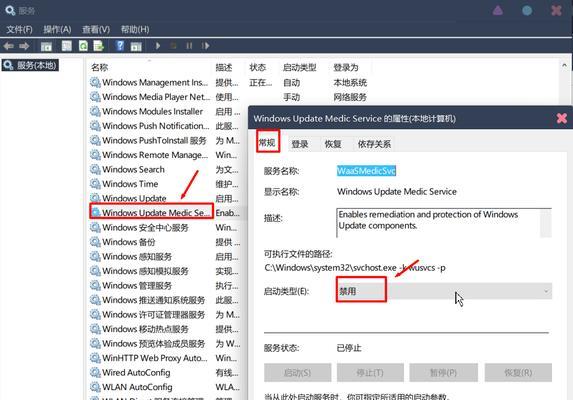Click the show/hide action pane icon
This screenshot has height=400, width=573.
[x=136, y=46]
